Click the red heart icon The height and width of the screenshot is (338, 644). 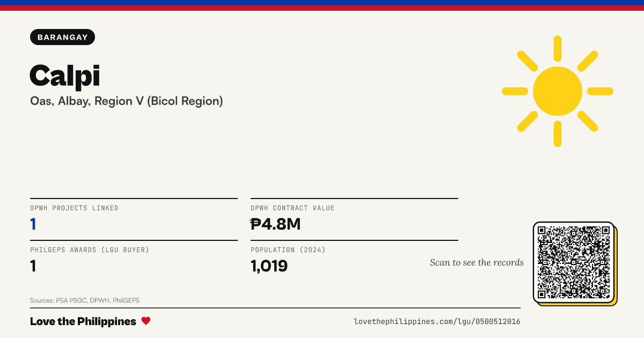146,321
